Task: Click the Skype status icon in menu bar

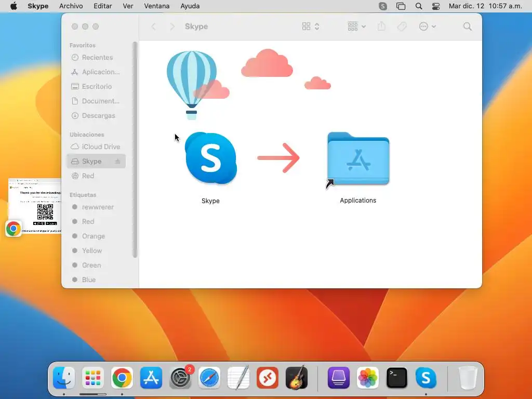Action: (x=383, y=6)
